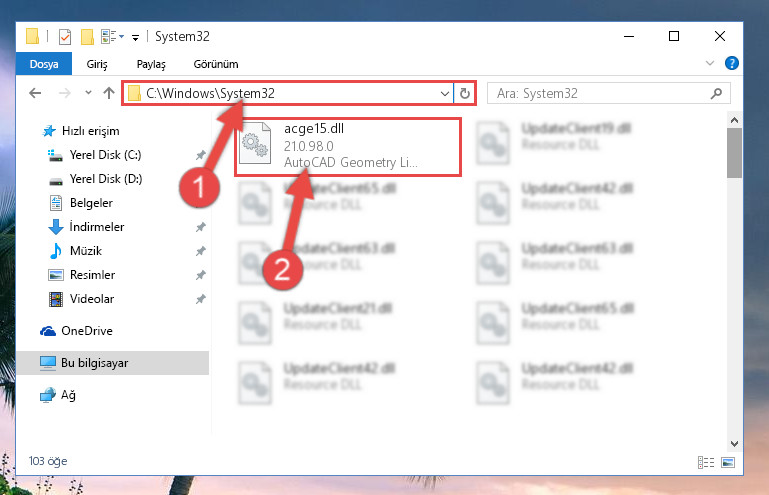Open Windows Explorer help question mark
This screenshot has width=769, height=495.
pyautogui.click(x=731, y=63)
